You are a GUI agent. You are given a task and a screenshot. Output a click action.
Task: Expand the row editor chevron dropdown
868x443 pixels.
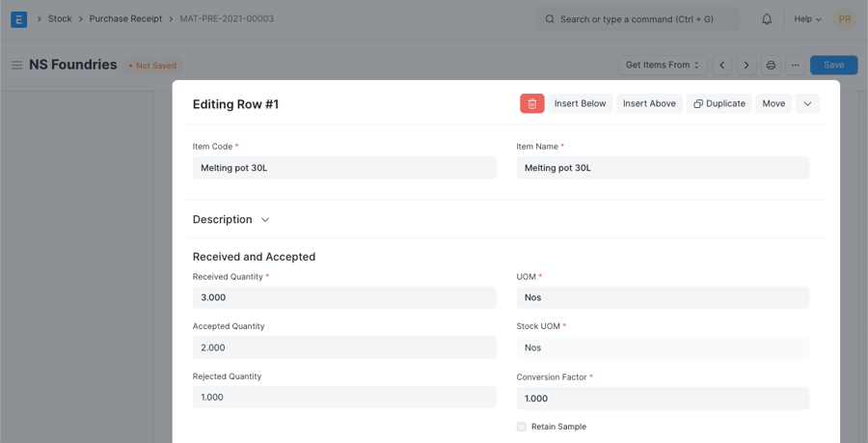tap(807, 103)
